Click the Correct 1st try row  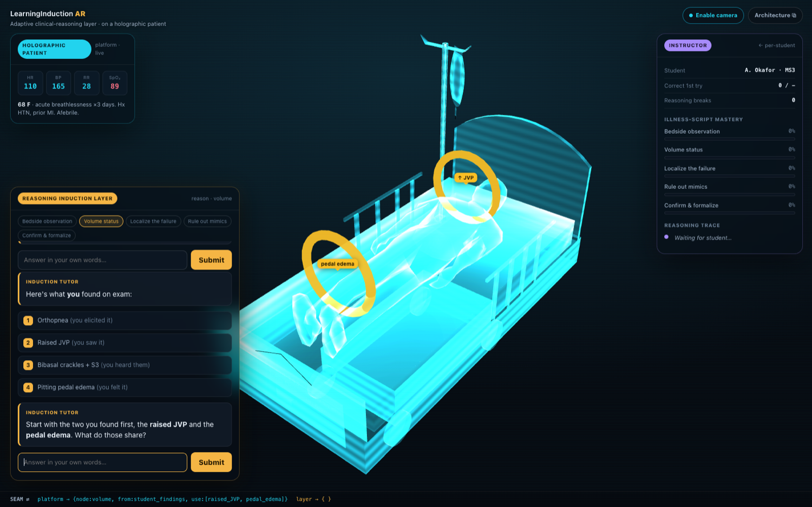730,85
